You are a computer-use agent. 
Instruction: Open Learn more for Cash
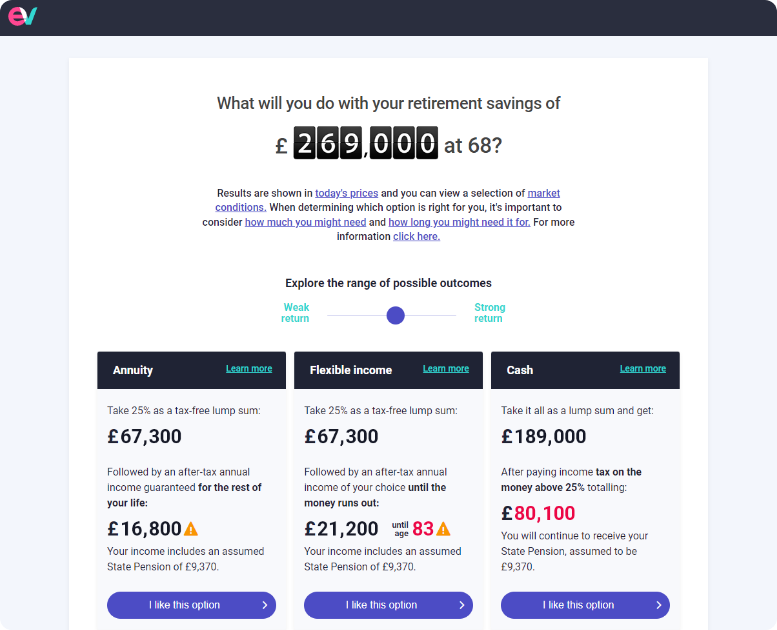pyautogui.click(x=643, y=369)
